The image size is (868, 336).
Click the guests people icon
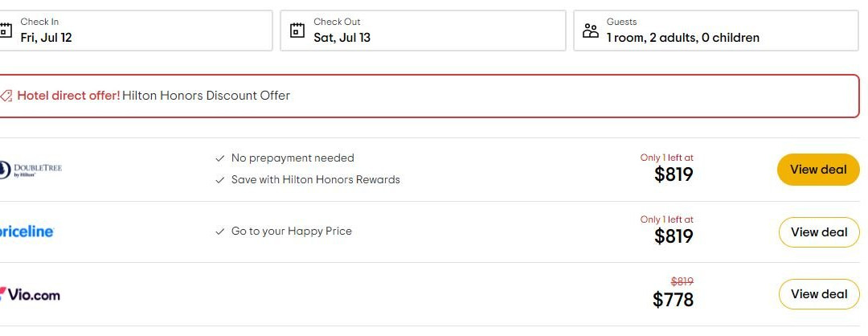(x=591, y=31)
